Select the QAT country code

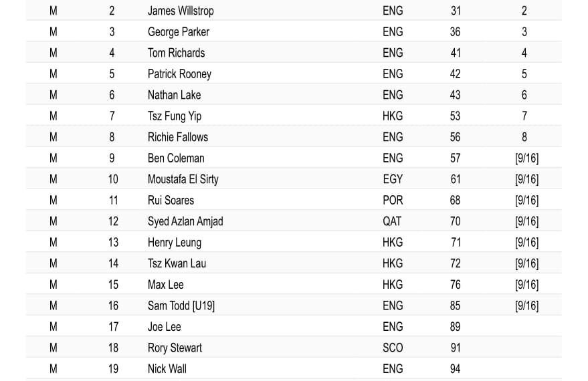tap(392, 221)
